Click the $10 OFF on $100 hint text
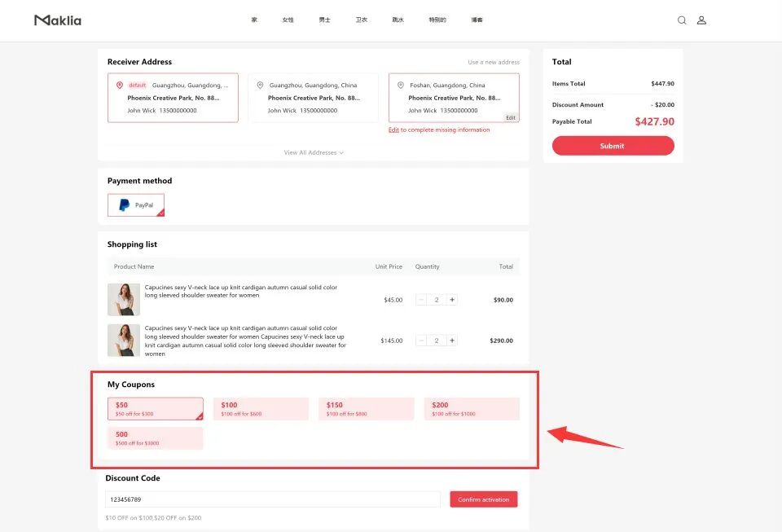The width and height of the screenshot is (782, 532). coord(153,517)
